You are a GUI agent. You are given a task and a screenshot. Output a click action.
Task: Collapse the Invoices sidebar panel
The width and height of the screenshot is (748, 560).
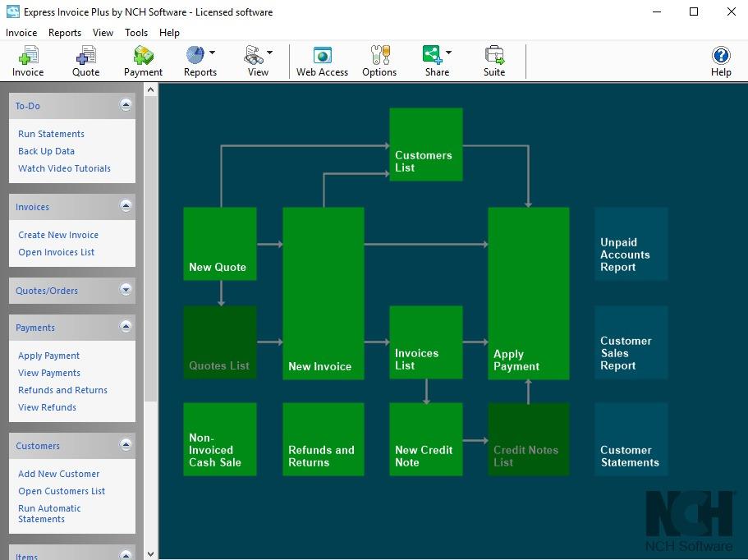tap(126, 206)
